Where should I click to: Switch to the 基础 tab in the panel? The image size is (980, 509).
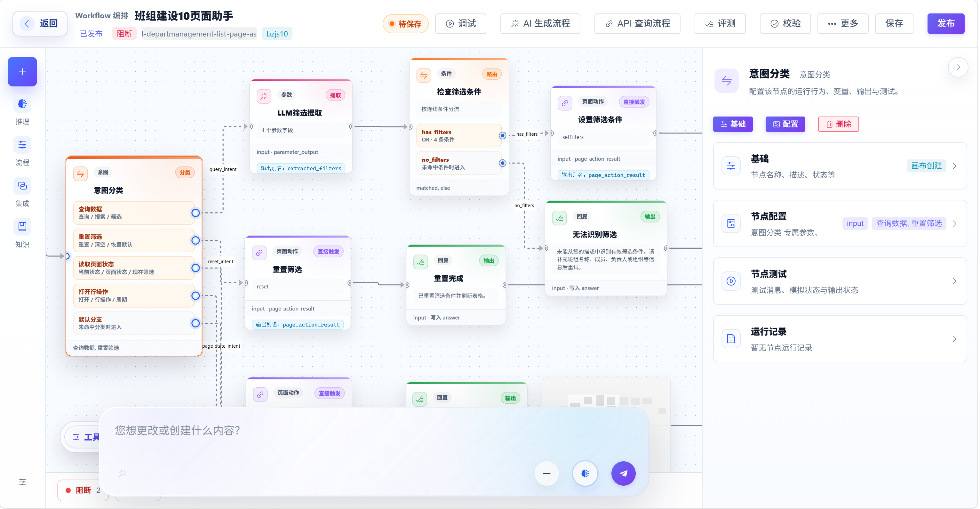(733, 124)
